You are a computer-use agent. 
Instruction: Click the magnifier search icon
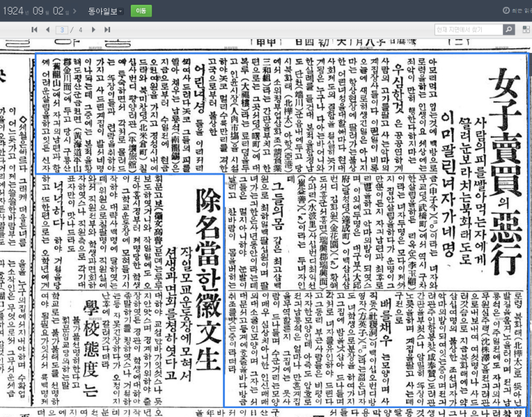click(508, 30)
